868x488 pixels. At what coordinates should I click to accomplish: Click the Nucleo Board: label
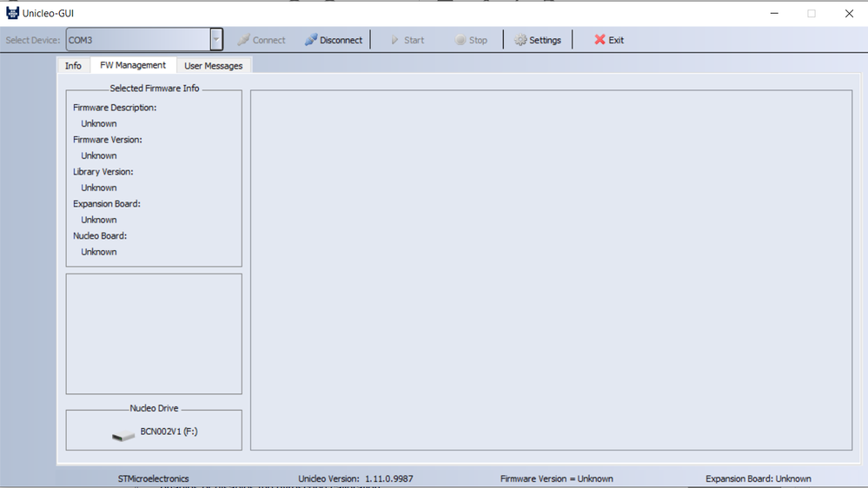(x=100, y=235)
